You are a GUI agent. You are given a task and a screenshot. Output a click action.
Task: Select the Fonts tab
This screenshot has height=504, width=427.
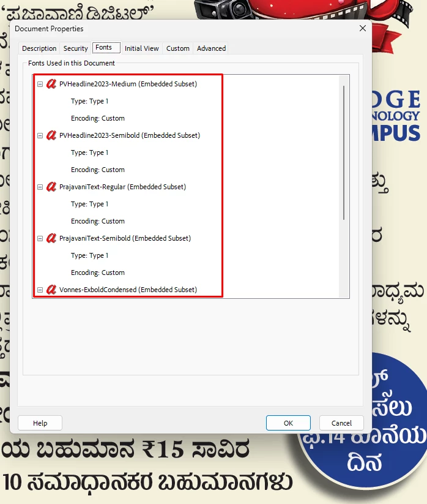tap(106, 47)
